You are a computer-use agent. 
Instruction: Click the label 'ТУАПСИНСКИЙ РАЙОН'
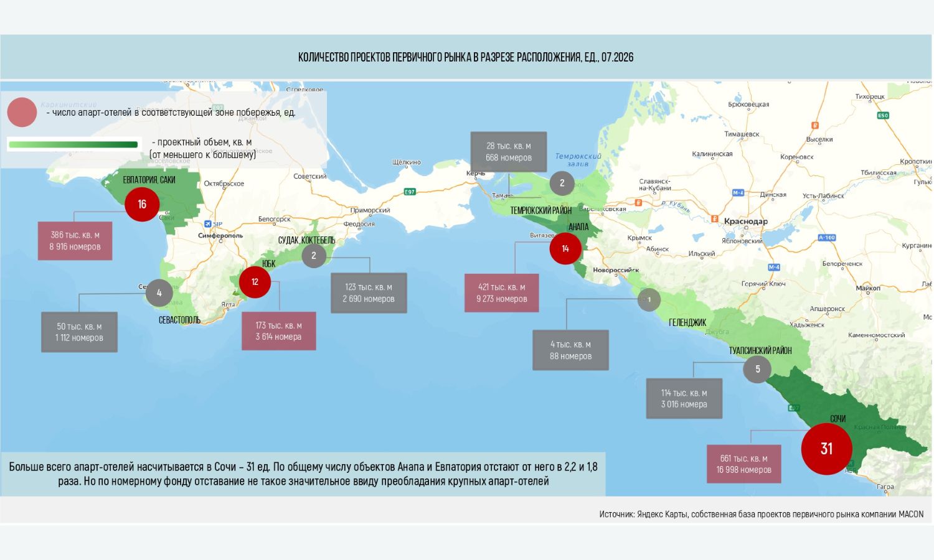click(x=760, y=351)
